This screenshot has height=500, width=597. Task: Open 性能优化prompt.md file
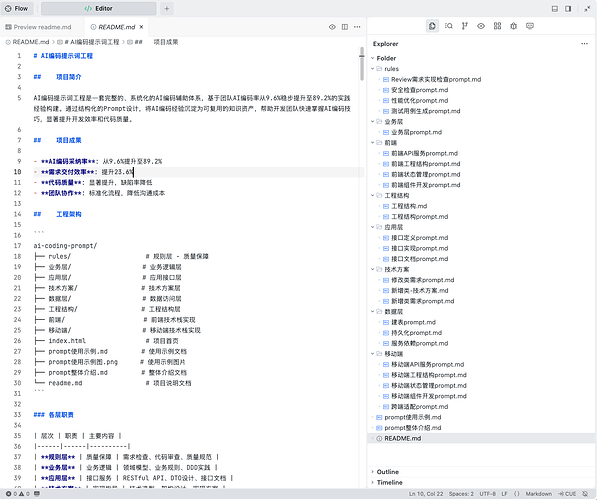pos(419,101)
